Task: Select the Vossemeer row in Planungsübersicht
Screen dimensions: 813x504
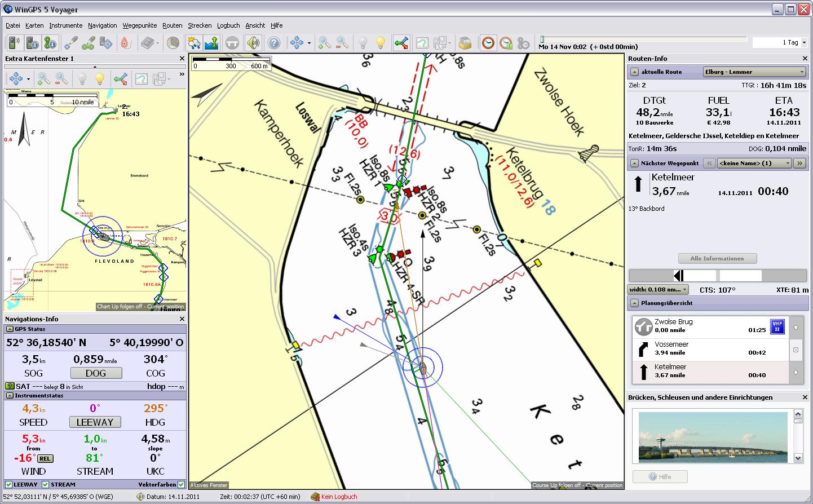Action: [x=709, y=349]
